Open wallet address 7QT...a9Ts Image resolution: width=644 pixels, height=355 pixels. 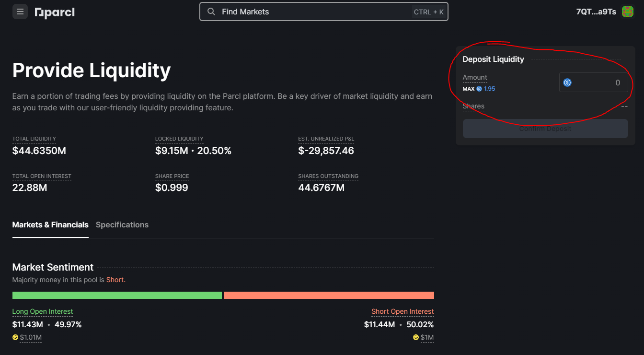coord(596,12)
